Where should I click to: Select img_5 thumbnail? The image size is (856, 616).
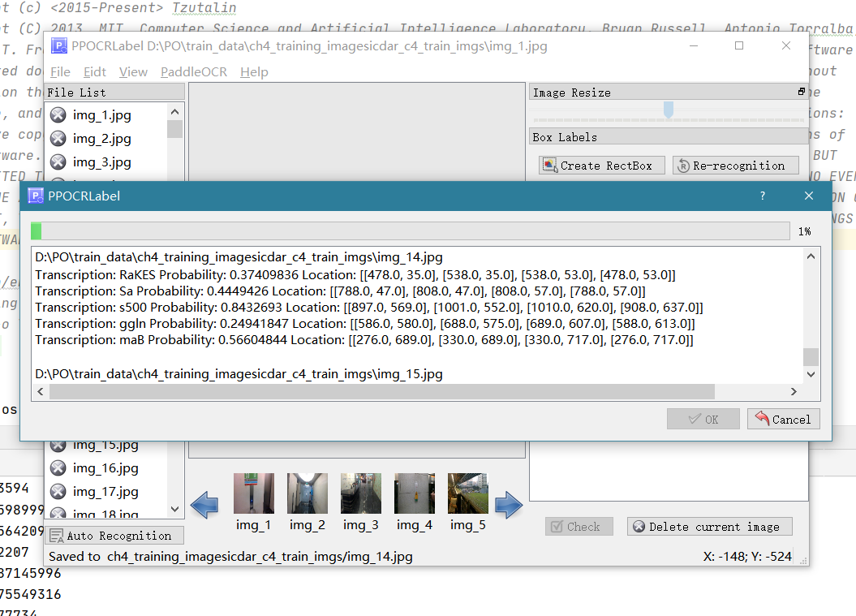tap(468, 502)
